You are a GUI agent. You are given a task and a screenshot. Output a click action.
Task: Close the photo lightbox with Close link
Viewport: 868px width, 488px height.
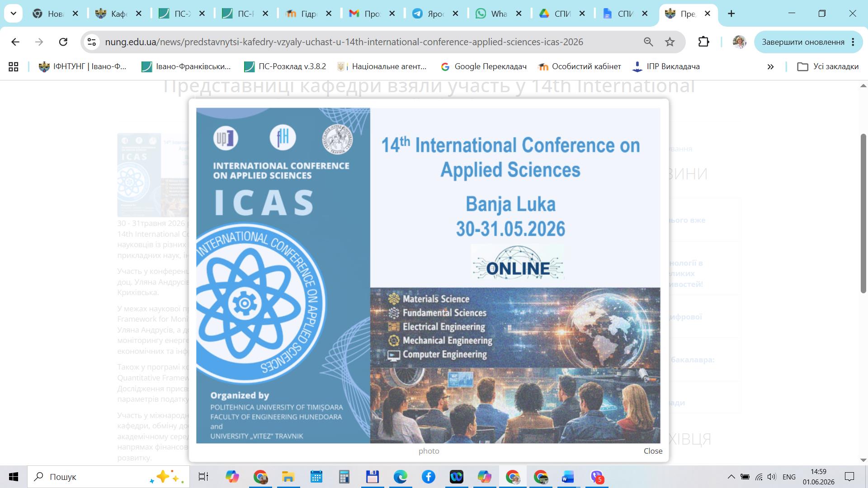click(x=653, y=451)
